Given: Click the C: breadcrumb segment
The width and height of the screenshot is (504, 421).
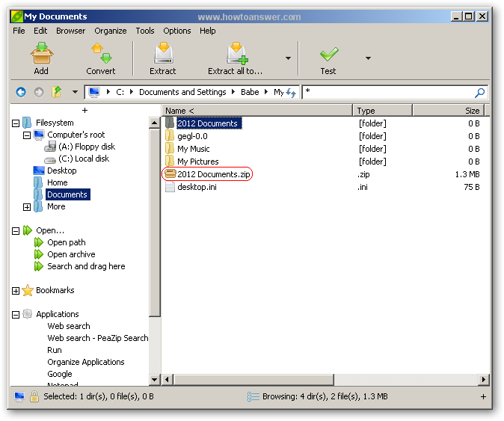Looking at the screenshot, I should pos(120,92).
